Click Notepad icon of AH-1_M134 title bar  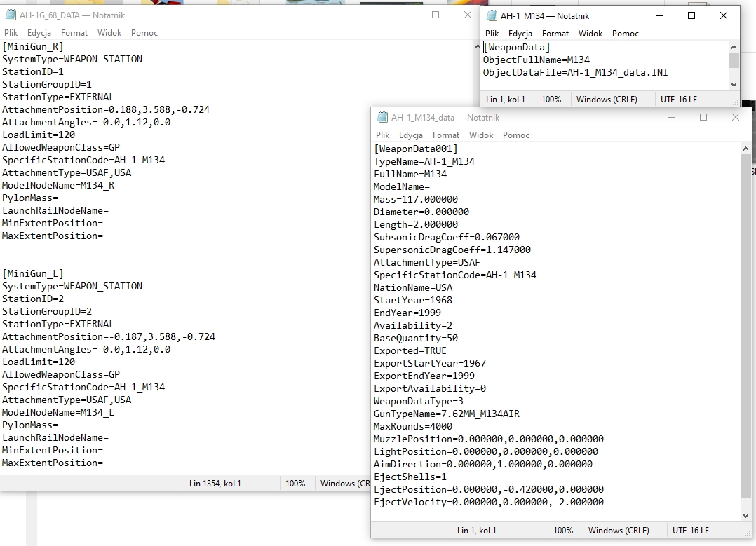click(x=492, y=15)
